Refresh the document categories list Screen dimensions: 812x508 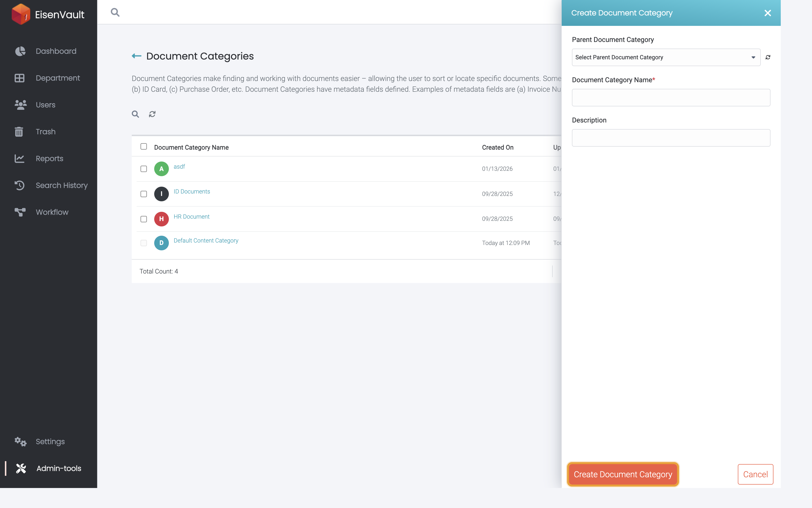(x=152, y=114)
